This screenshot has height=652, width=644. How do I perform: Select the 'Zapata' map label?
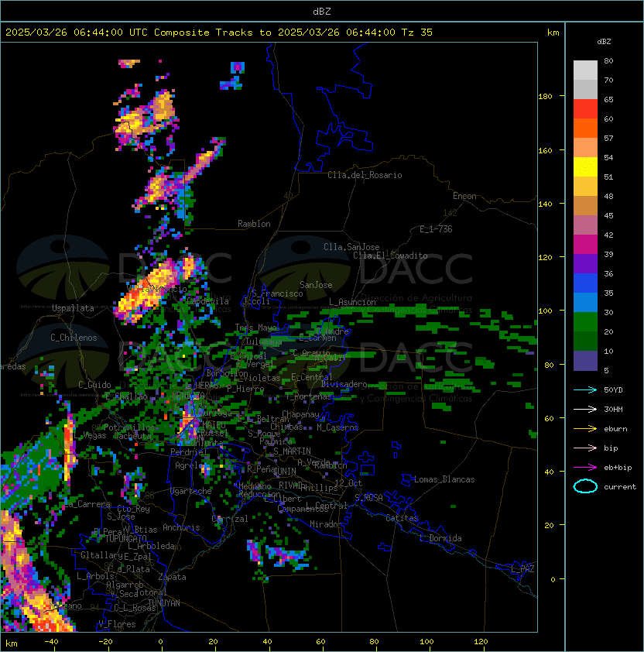tap(172, 577)
